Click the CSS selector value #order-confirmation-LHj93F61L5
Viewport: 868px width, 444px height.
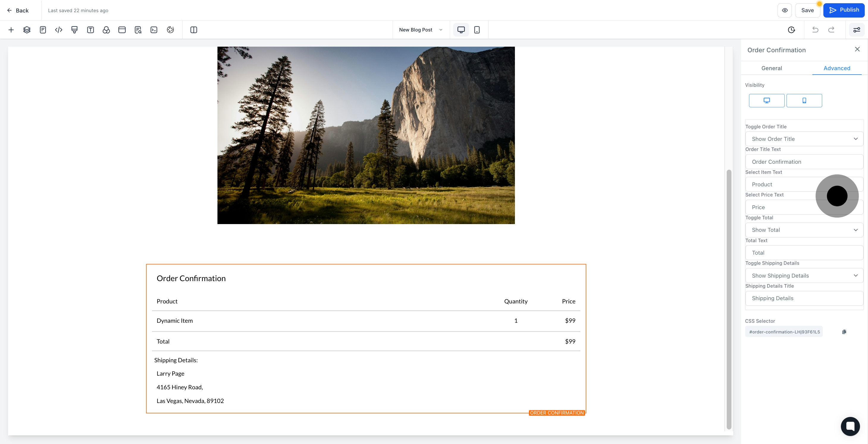click(x=784, y=332)
